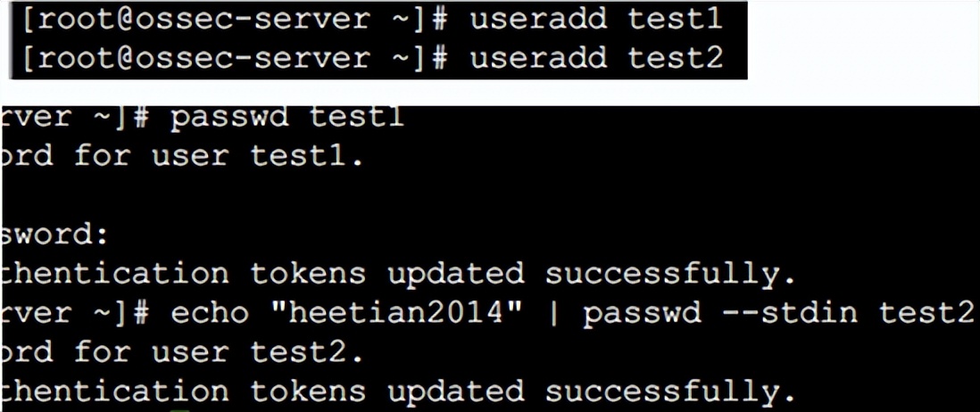Viewport: 980px width, 412px height.
Task: Click the word 'thentication' on last line
Action: pos(115,391)
